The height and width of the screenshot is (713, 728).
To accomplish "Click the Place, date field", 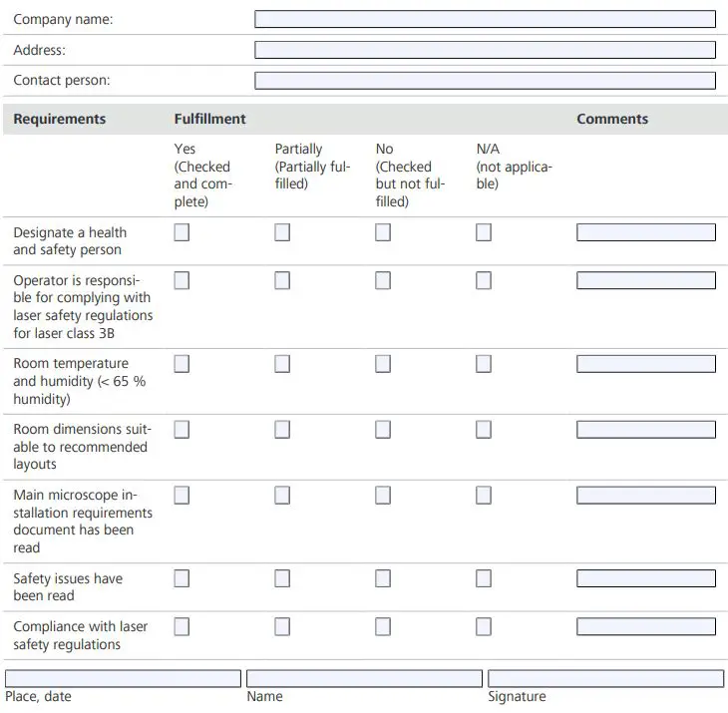I will pos(123,678).
